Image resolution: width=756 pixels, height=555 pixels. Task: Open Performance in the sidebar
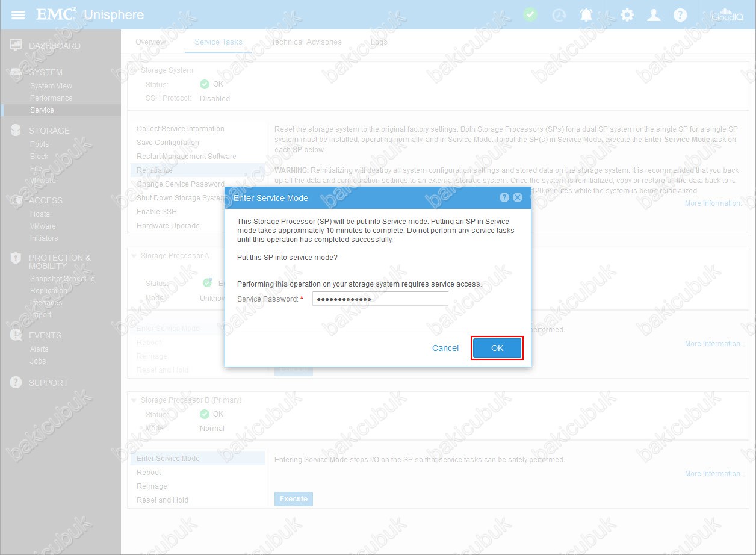click(51, 98)
